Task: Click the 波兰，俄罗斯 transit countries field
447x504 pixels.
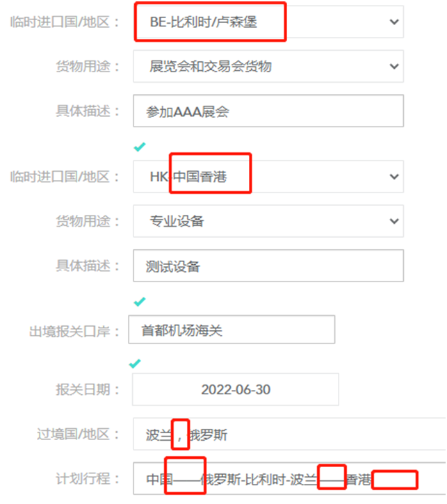Action: 288,436
